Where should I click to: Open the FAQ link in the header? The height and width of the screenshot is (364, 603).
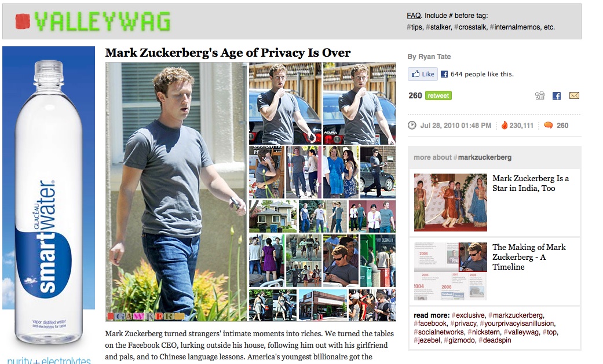point(414,16)
